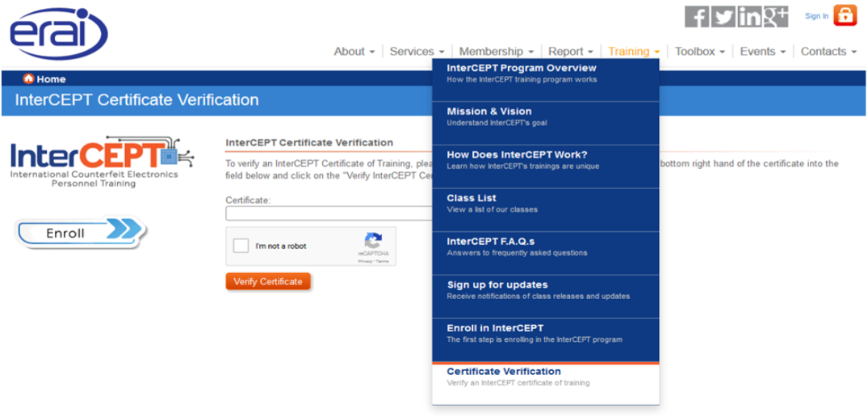Screen dimensions: 868x417
Task: Click the Home house icon in breadcrumb
Action: [x=28, y=78]
